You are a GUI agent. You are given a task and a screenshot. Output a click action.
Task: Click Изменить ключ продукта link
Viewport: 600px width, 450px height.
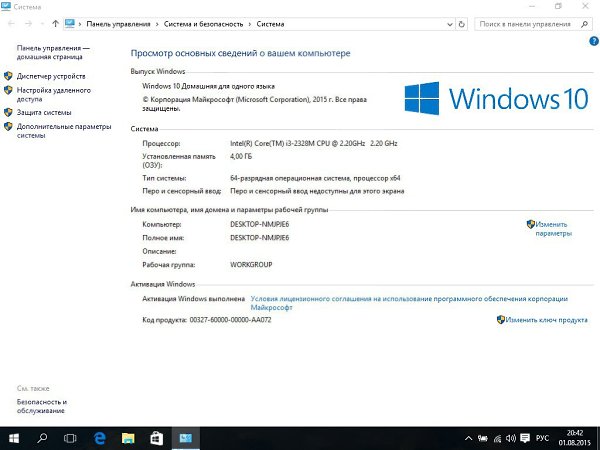546,320
